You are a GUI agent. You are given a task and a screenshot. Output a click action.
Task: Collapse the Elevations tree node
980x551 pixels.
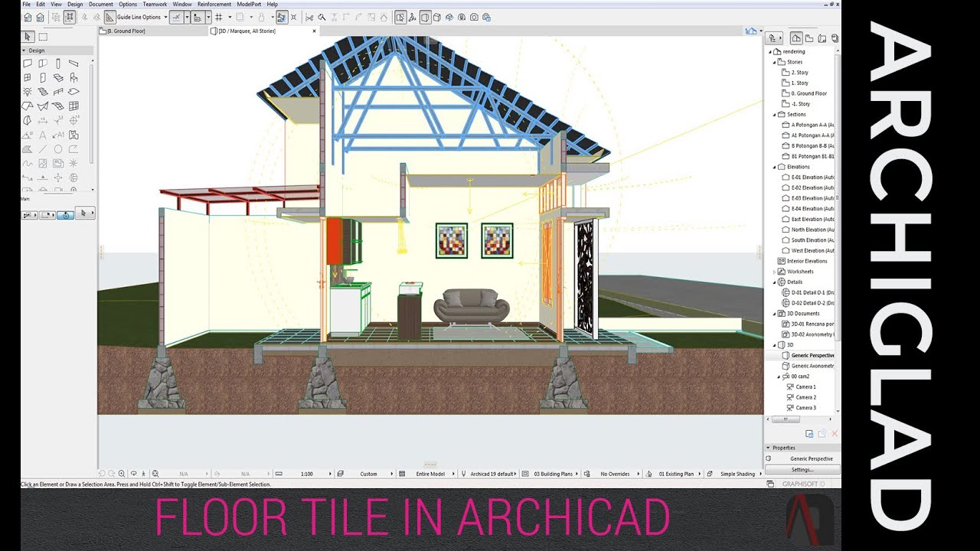[774, 167]
